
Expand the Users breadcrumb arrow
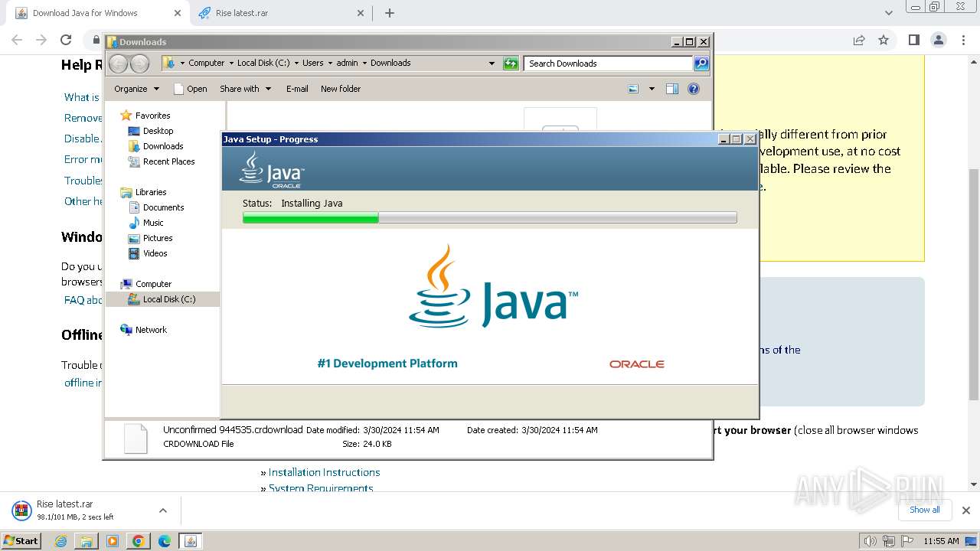(x=330, y=64)
